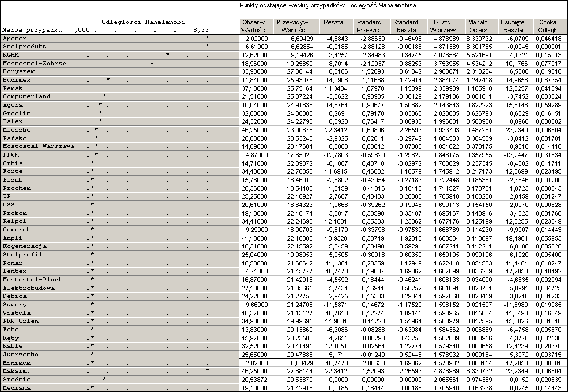The image size is (568, 392).
Task: Select the Stalprodukt case name
Action: tap(24, 47)
